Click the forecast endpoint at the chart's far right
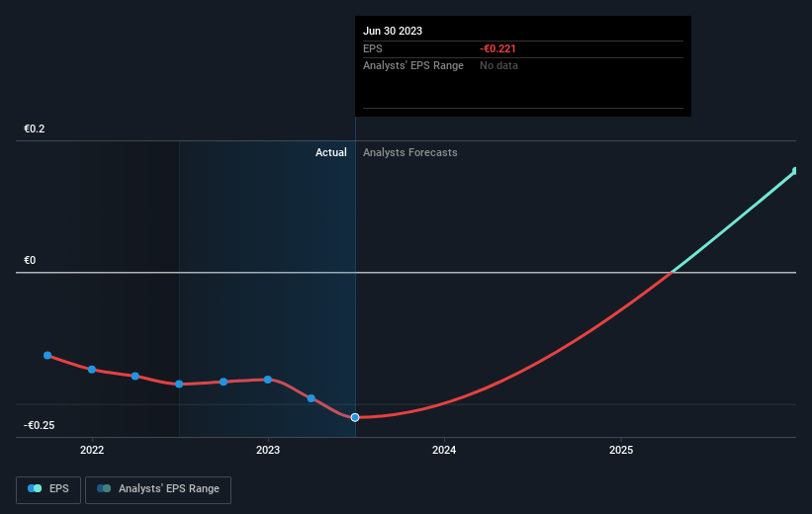The height and width of the screenshot is (514, 812). tap(795, 171)
